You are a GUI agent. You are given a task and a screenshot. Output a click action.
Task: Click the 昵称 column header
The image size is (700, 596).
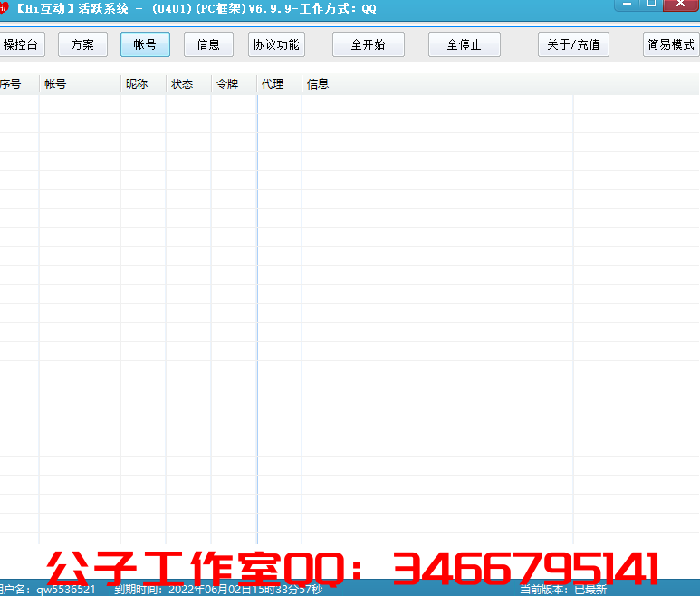pyautogui.click(x=143, y=84)
